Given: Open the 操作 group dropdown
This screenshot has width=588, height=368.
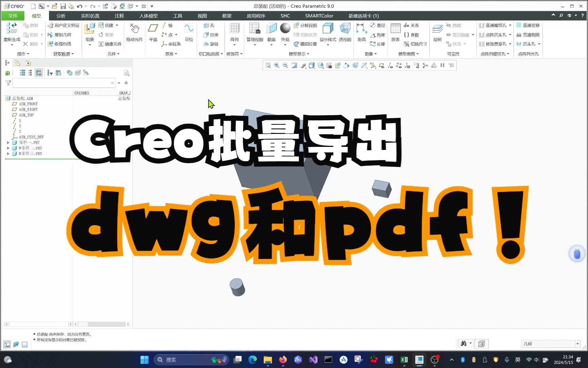Looking at the screenshot, I should click(x=23, y=54).
